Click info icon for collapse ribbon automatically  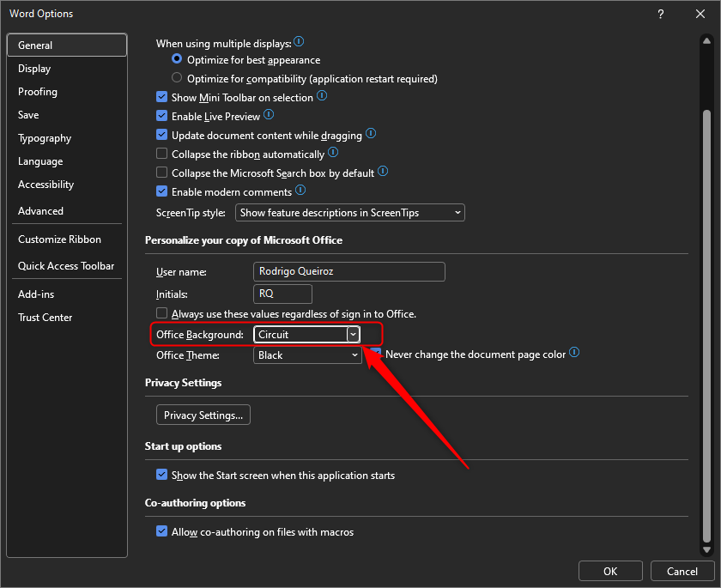click(x=333, y=152)
